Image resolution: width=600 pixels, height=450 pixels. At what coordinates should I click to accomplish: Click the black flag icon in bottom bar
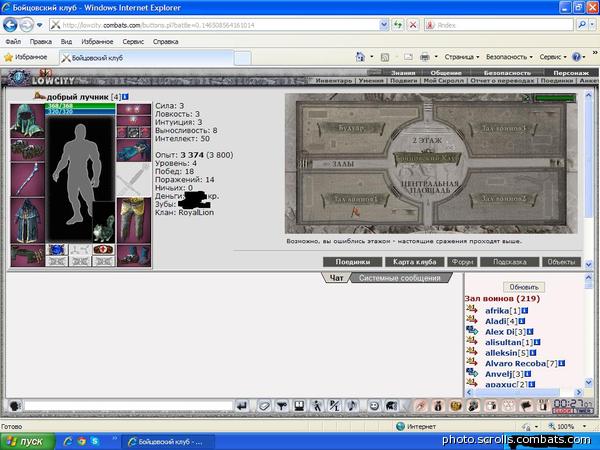(526, 406)
